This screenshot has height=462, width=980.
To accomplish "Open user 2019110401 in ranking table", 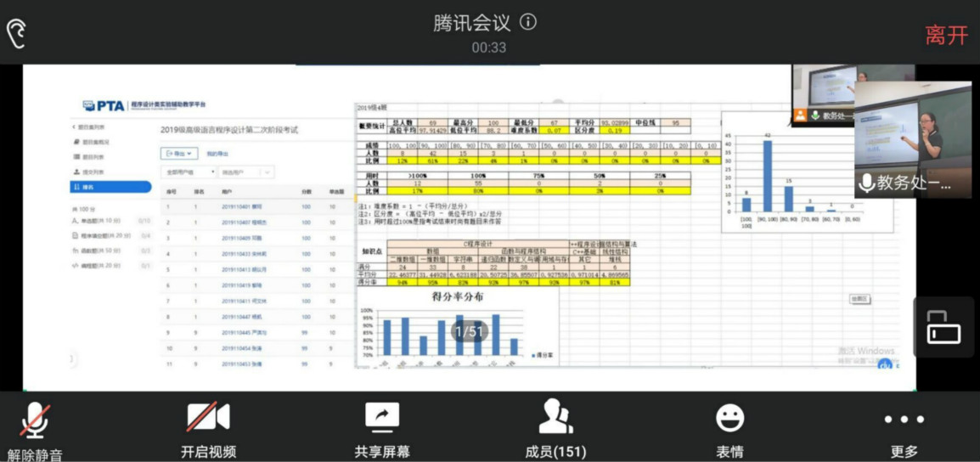I will pyautogui.click(x=240, y=207).
